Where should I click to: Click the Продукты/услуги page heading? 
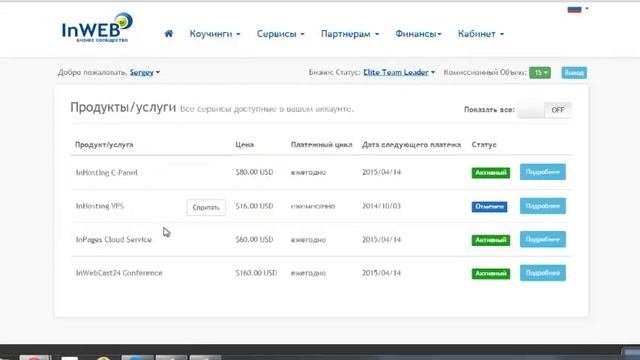tap(123, 107)
